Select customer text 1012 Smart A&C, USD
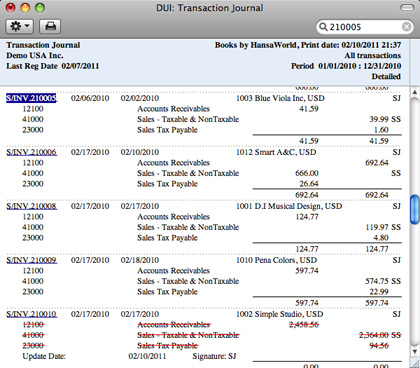420x368 pixels. coord(276,152)
